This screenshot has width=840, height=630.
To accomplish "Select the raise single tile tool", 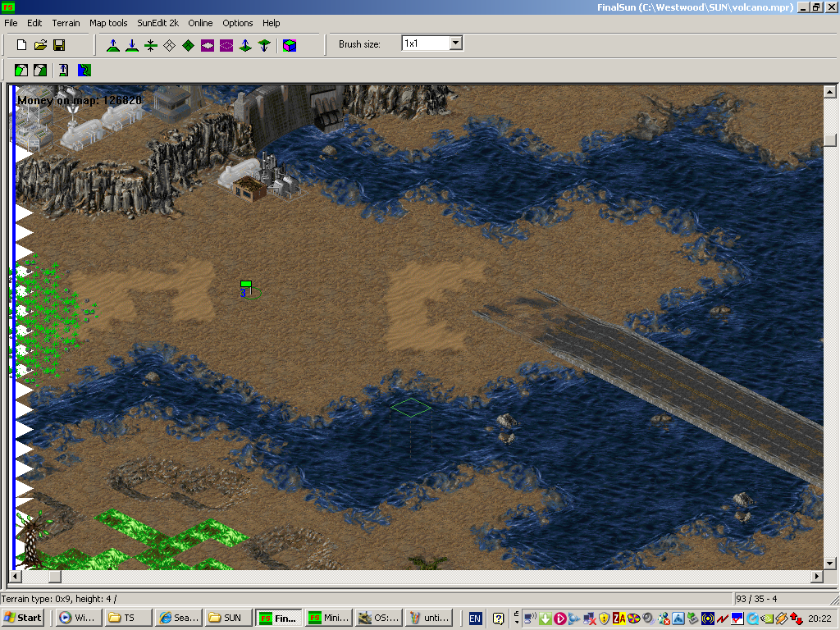I will click(x=245, y=46).
